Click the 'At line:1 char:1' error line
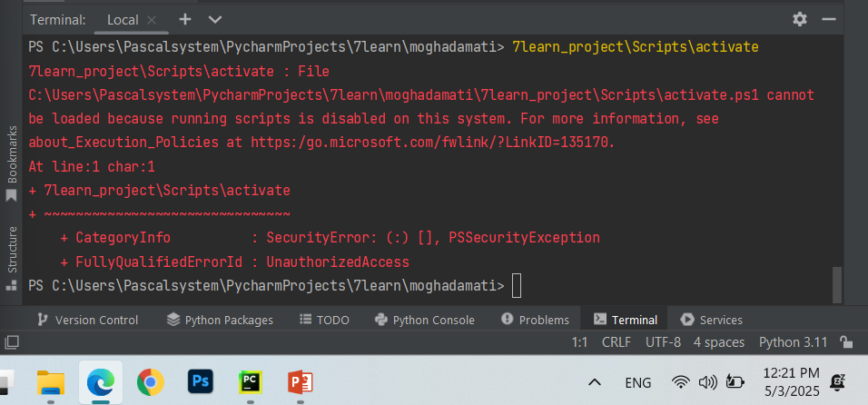This screenshot has width=868, height=405. click(92, 166)
